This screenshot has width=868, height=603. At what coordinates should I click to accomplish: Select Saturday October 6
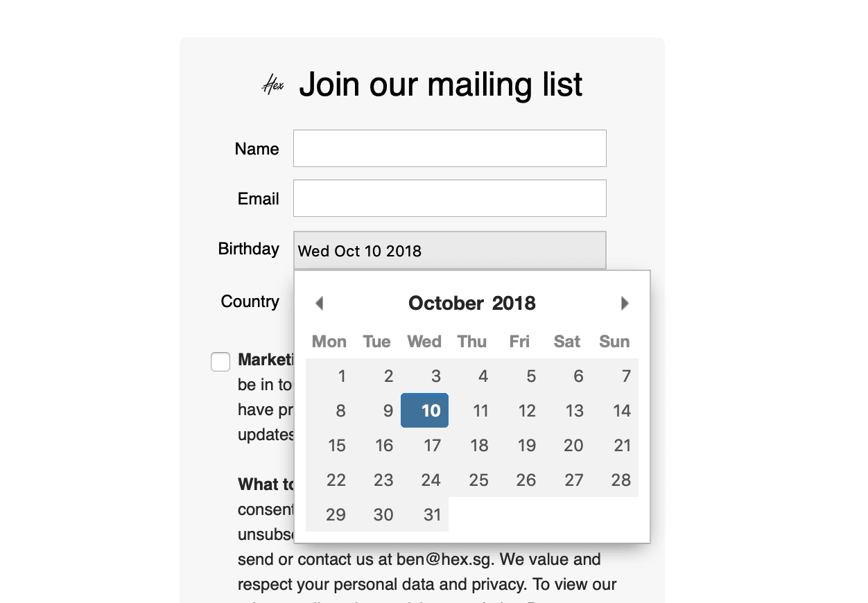point(567,376)
